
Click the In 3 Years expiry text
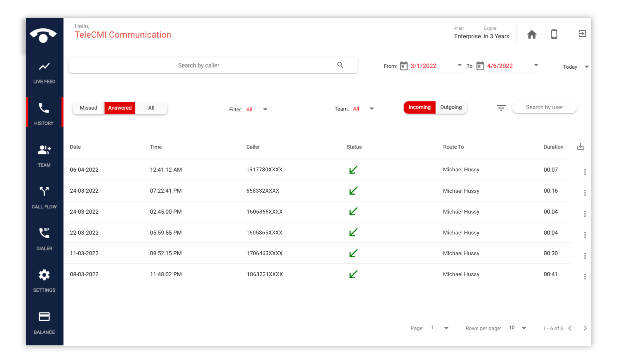tap(496, 36)
